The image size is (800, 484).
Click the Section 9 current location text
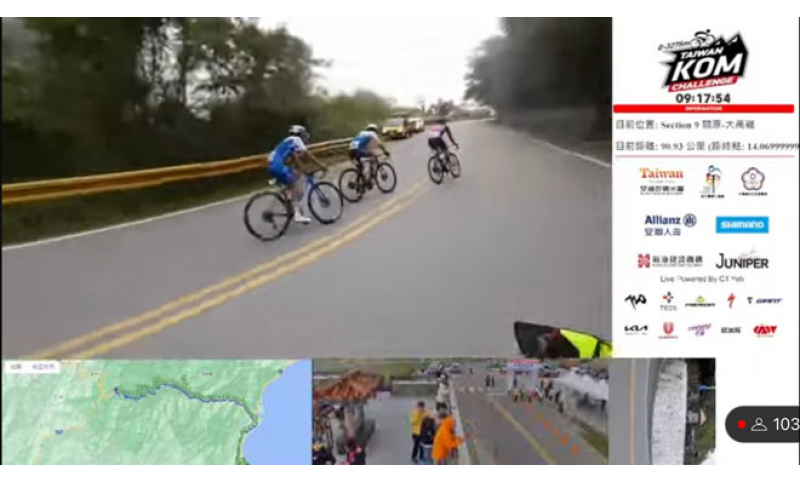pos(685,124)
